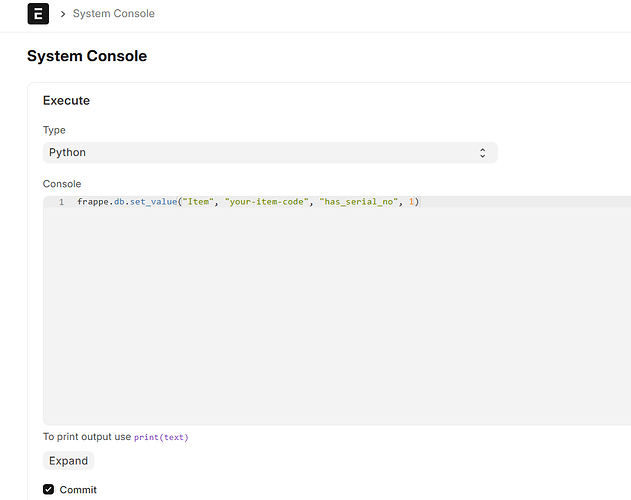The width and height of the screenshot is (631, 500).
Task: Click the "your-item-code" string in code
Action: (x=266, y=202)
